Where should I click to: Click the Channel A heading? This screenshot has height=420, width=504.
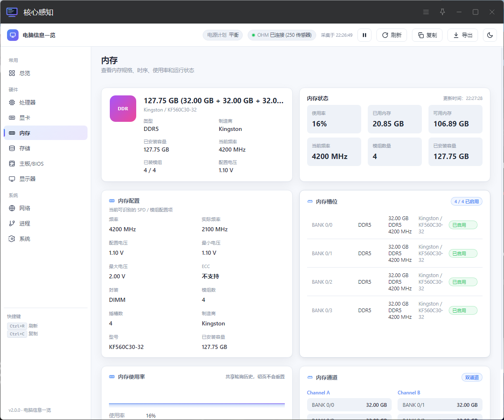pyautogui.click(x=318, y=393)
